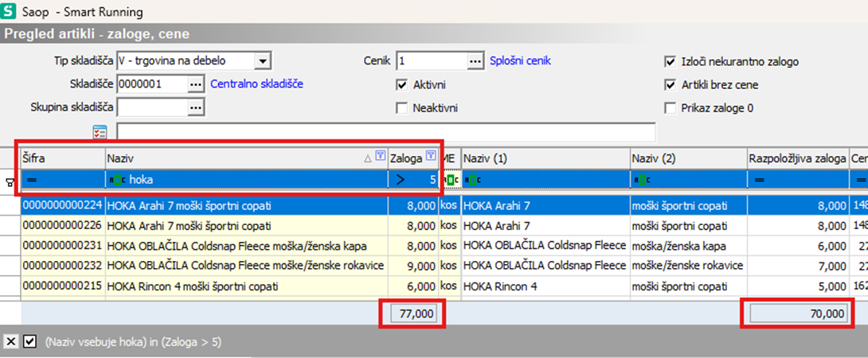Viewport: 868px width, 358px height.
Task: Click 'V - trgovina na debelo' combo box text
Action: (x=186, y=61)
